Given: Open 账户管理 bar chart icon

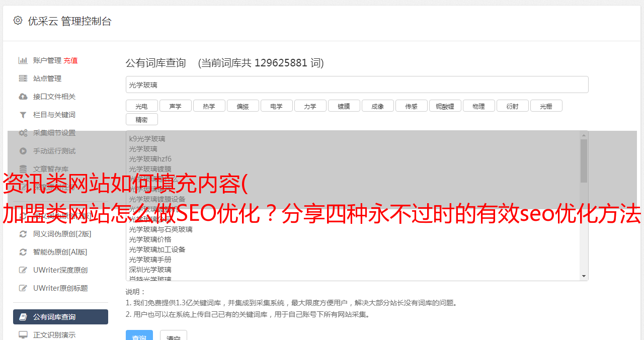Looking at the screenshot, I should (23, 60).
